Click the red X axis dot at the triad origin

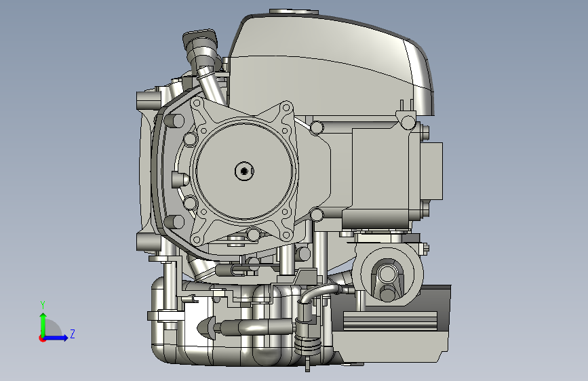tap(42, 338)
